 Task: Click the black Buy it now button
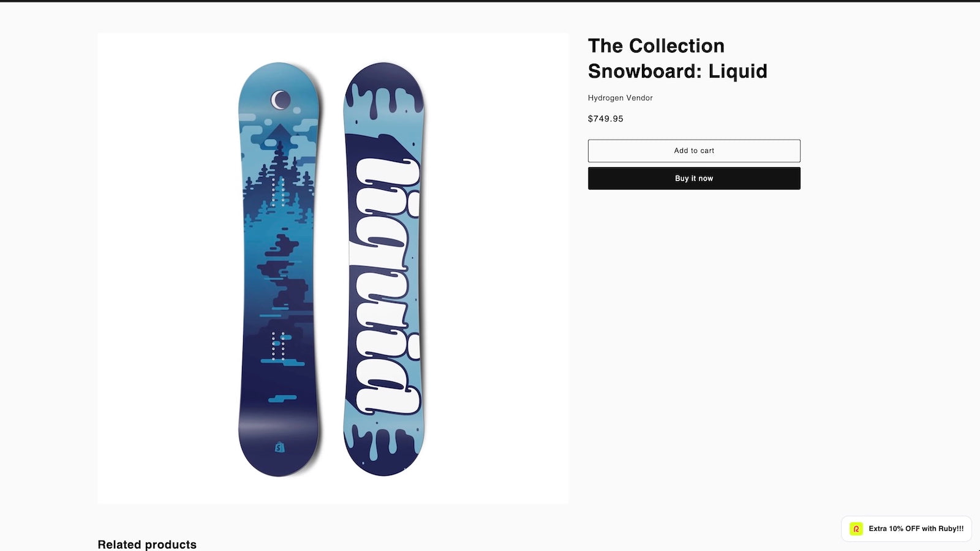(x=694, y=178)
